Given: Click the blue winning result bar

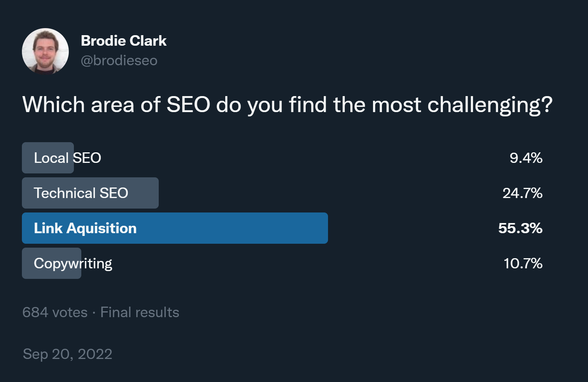Looking at the screenshot, I should [x=235, y=228].
